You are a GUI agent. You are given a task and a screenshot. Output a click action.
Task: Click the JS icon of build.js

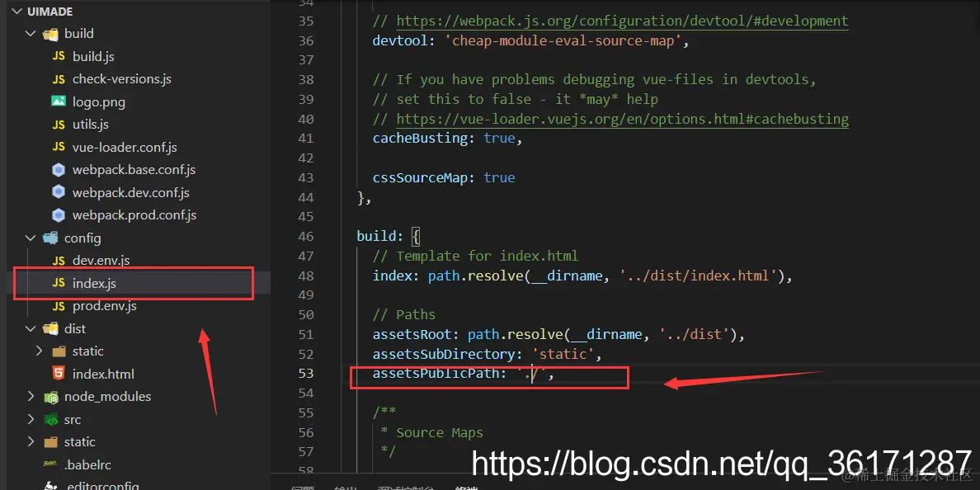click(59, 56)
